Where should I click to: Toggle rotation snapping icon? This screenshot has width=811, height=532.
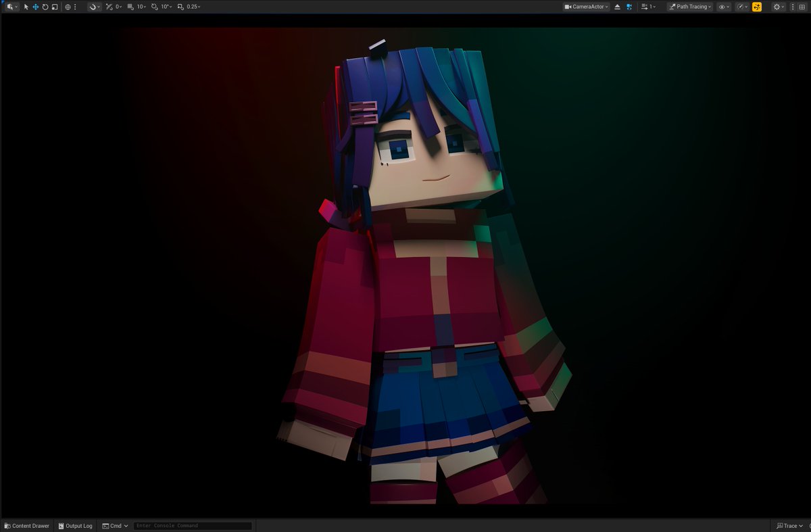[155, 7]
